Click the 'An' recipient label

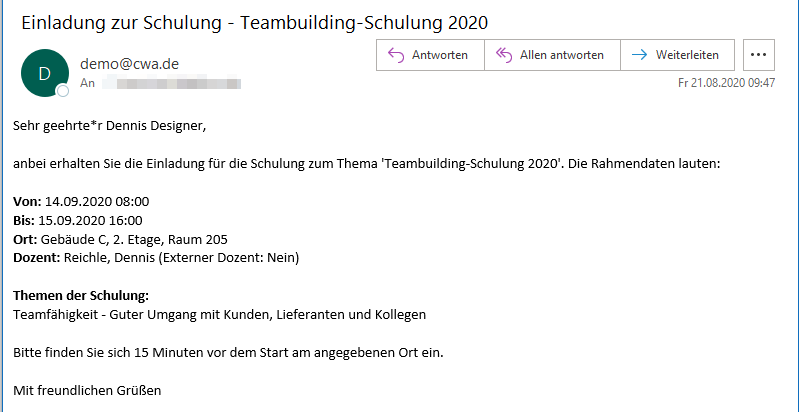[87, 84]
